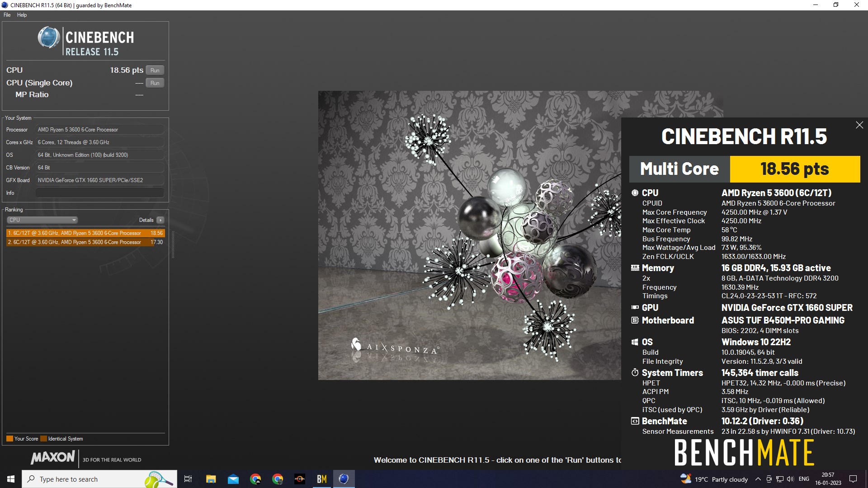Viewport: 868px width, 488px height.
Task: Click the Your Score orange legend swatch
Action: pyautogui.click(x=9, y=439)
